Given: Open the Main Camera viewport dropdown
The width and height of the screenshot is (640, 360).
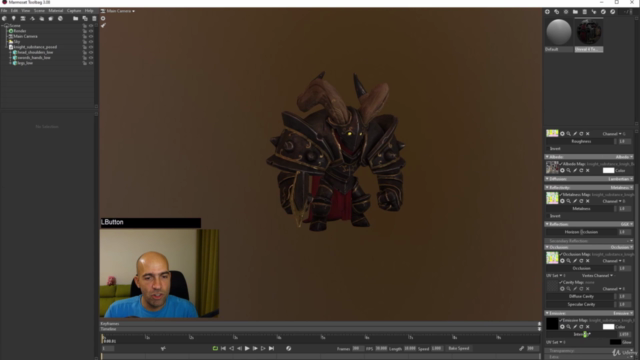Looking at the screenshot, I should 118,11.
